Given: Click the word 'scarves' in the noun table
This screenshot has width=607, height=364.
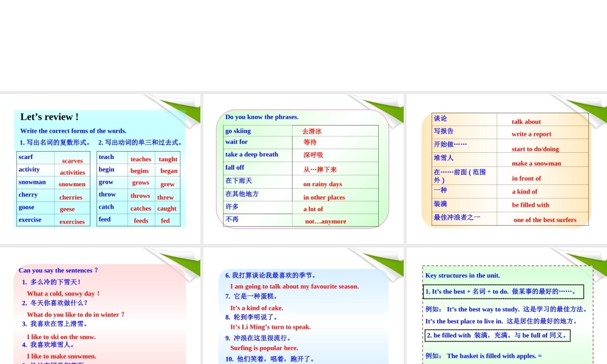Looking at the screenshot, I should pos(72,161).
